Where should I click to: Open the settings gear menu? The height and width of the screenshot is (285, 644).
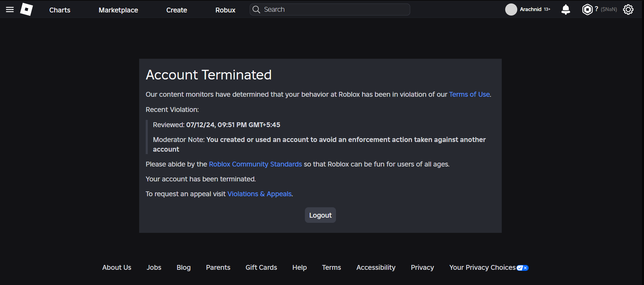[x=628, y=9]
